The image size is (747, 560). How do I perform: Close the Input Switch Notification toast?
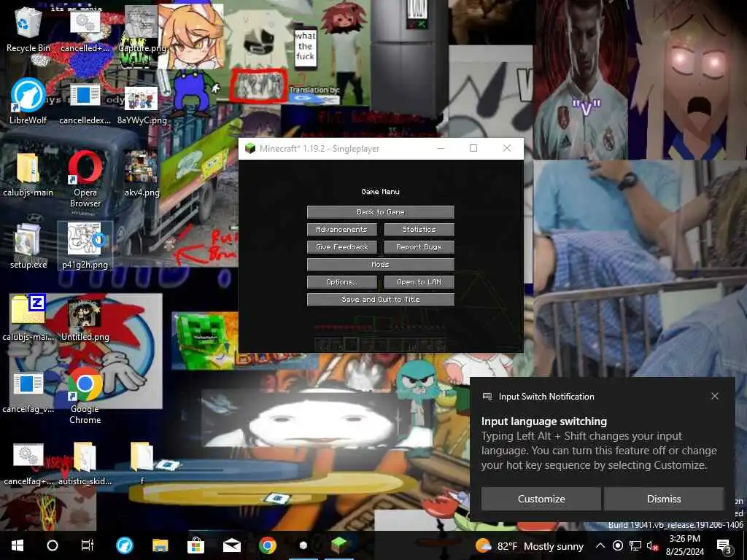pos(715,396)
